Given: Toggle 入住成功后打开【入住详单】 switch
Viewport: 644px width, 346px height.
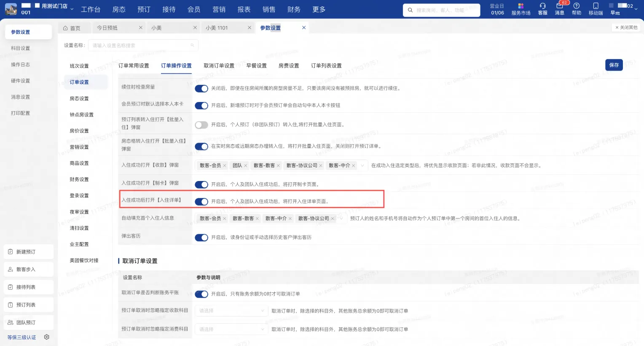Looking at the screenshot, I should click(x=201, y=202).
